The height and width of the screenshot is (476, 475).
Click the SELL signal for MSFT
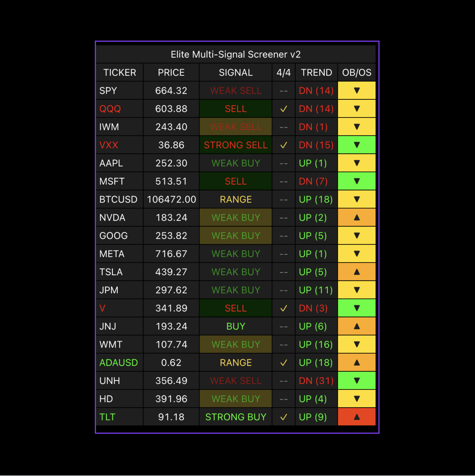236,181
